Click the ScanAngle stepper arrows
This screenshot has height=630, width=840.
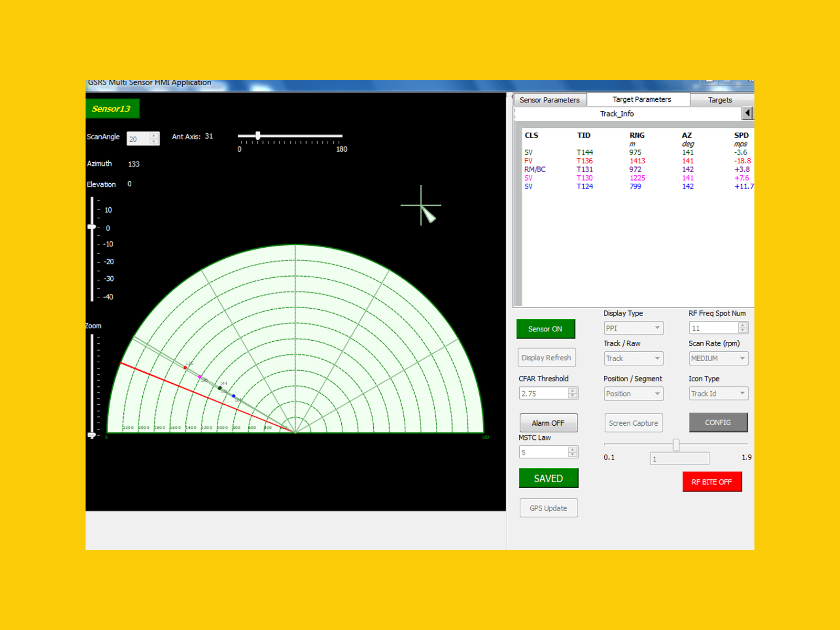pyautogui.click(x=154, y=139)
